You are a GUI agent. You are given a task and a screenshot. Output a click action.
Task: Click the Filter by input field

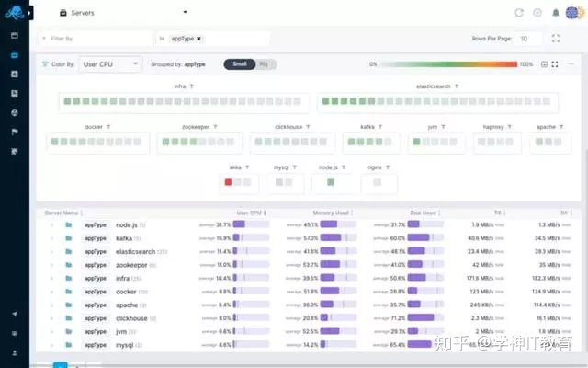click(96, 39)
